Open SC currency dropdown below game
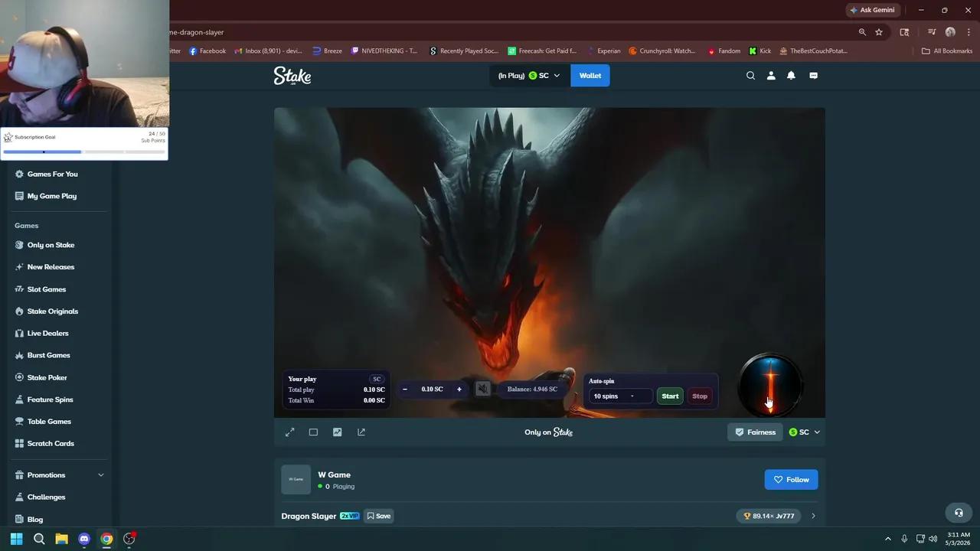The height and width of the screenshot is (551, 980). [x=805, y=432]
